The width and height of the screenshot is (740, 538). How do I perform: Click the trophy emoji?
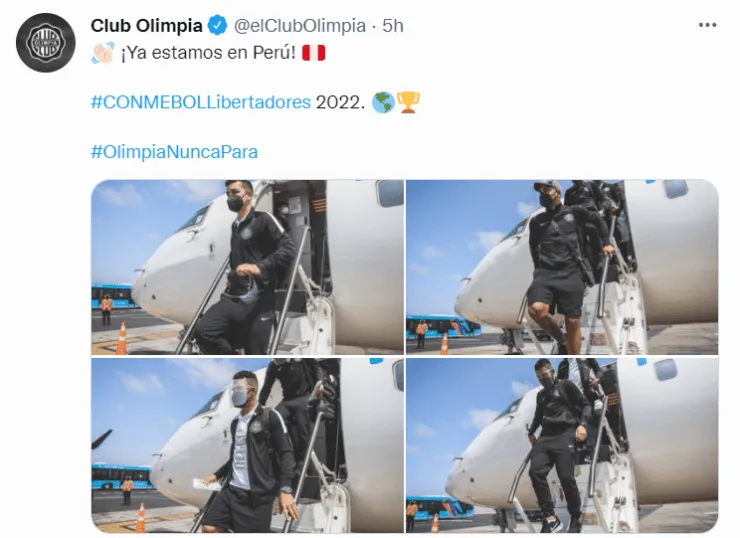[408, 102]
